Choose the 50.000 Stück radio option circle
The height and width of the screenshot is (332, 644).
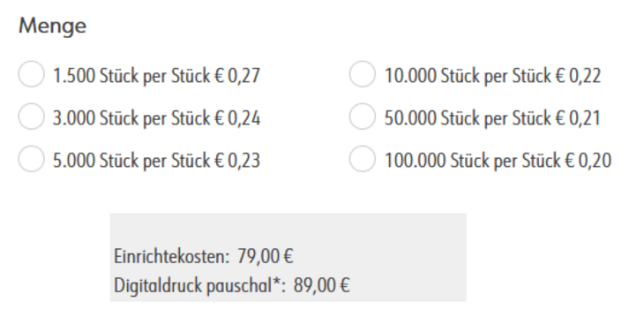(363, 117)
